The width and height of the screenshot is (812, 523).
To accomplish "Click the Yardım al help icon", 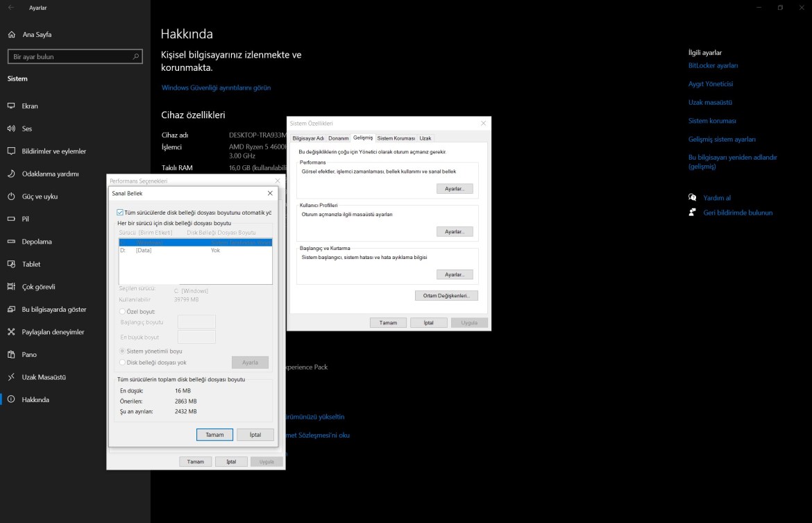I will tap(691, 197).
